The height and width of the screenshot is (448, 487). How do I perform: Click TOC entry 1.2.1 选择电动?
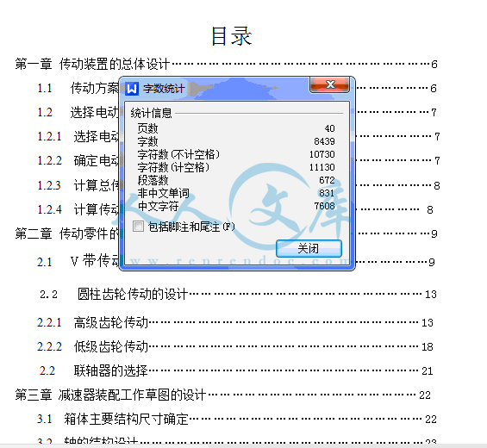[x=78, y=137]
